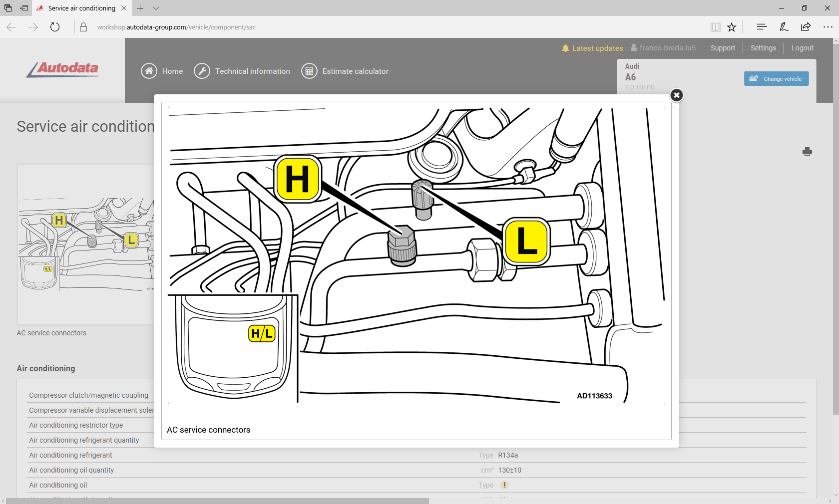The height and width of the screenshot is (504, 839).
Task: Close the AC service connectors image popup
Action: [x=676, y=95]
